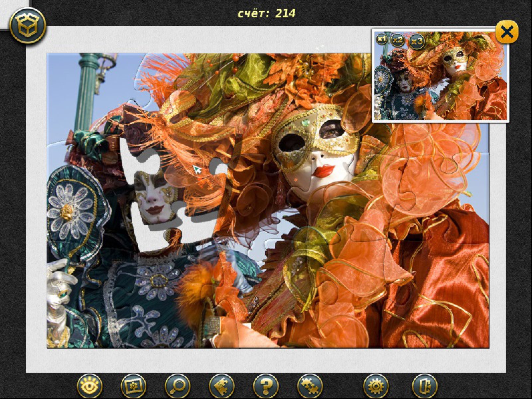532x399 pixels.
Task: Open help with the question mark icon
Action: [x=266, y=386]
